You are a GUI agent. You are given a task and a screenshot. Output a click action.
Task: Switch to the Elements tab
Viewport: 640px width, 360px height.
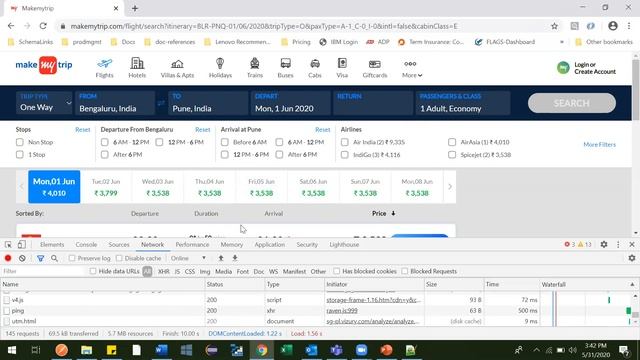(52, 244)
